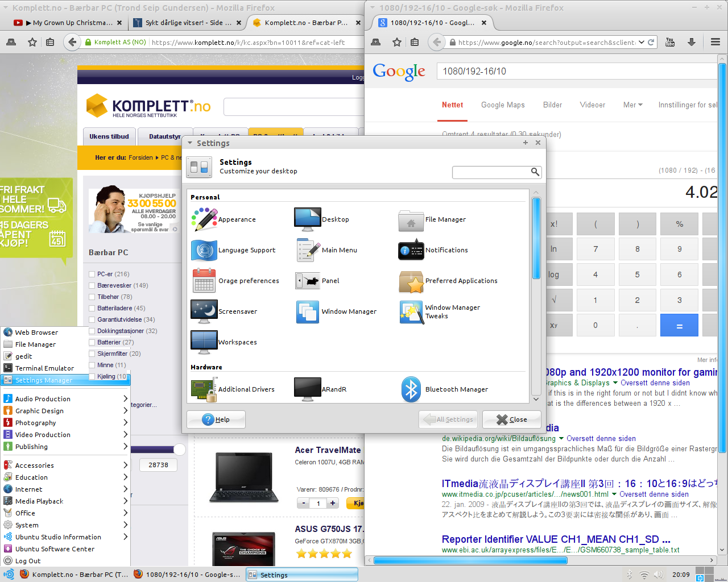Open the Desktop settings icon
This screenshot has width=728, height=582.
pos(308,219)
